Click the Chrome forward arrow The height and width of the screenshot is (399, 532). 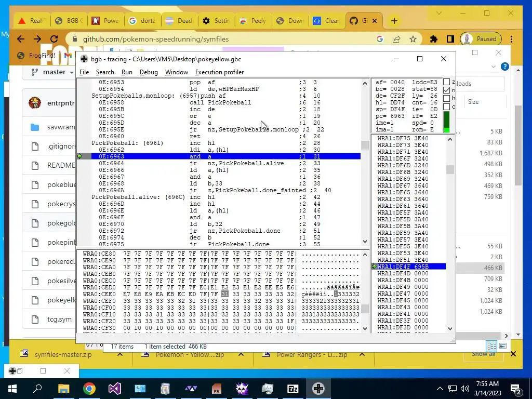(x=37, y=39)
